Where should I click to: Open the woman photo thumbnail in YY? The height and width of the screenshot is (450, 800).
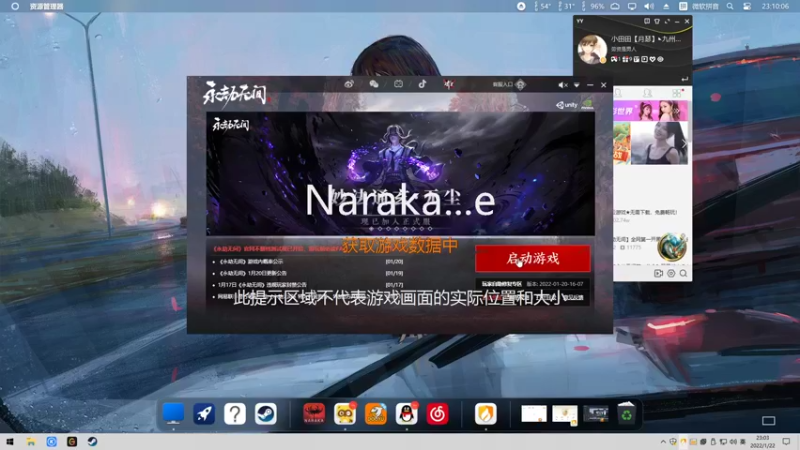coord(659,143)
